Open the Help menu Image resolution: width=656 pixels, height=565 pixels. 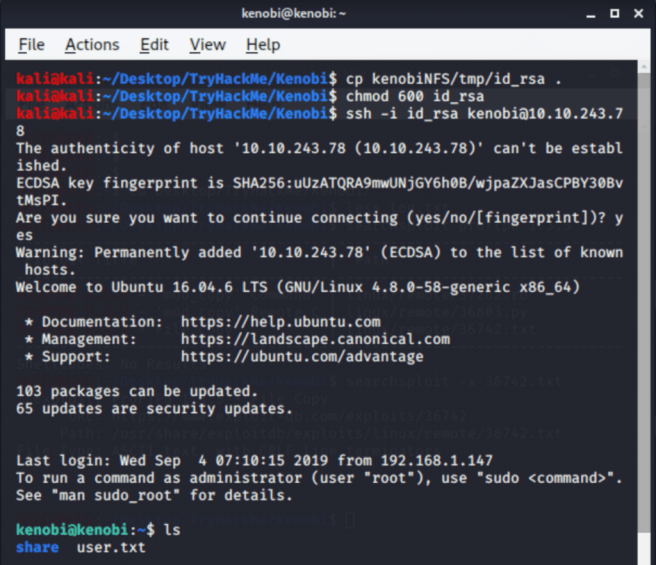(263, 45)
